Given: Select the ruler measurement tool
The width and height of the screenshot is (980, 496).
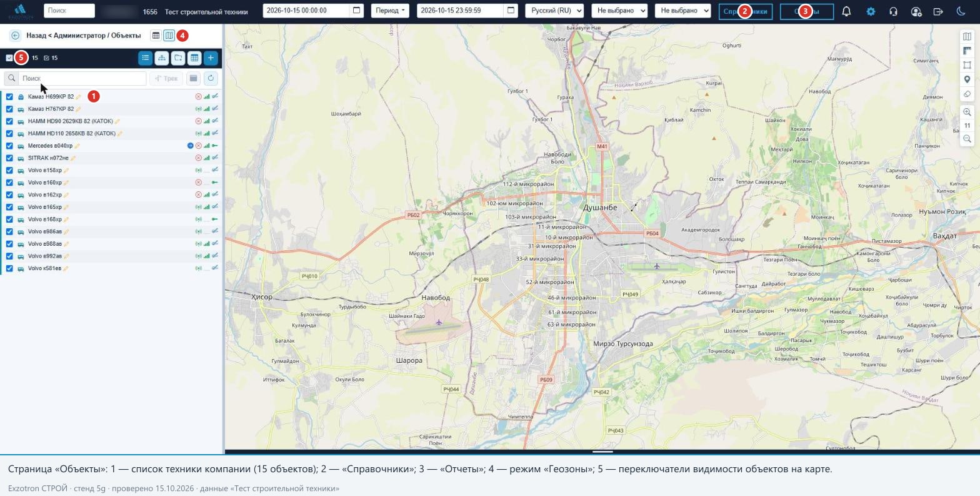Looking at the screenshot, I should point(967,51).
